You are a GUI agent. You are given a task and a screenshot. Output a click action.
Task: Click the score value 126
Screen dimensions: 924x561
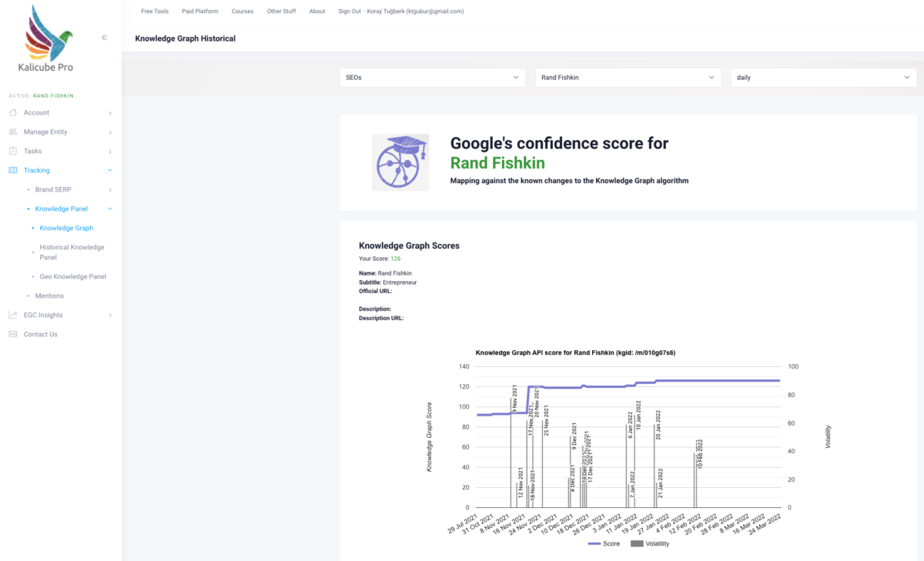point(396,259)
